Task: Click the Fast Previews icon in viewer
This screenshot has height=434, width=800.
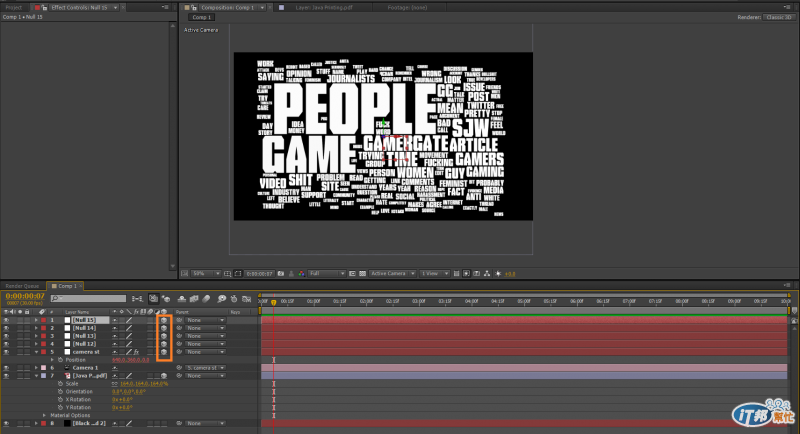Action: [x=466, y=274]
